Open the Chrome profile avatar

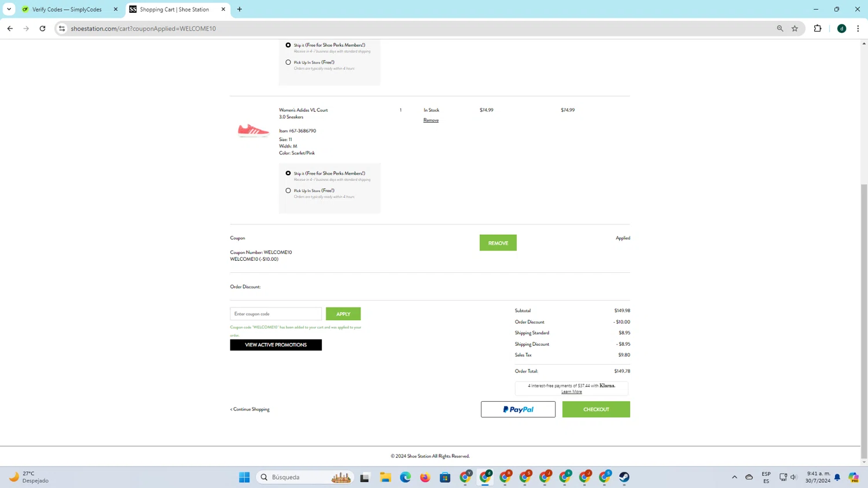tap(842, 28)
